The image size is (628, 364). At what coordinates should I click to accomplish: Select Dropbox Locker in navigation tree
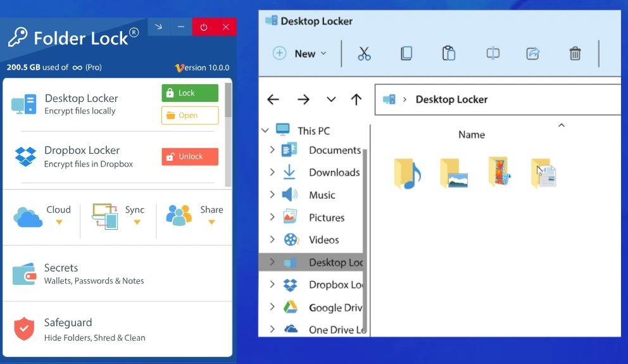(336, 285)
